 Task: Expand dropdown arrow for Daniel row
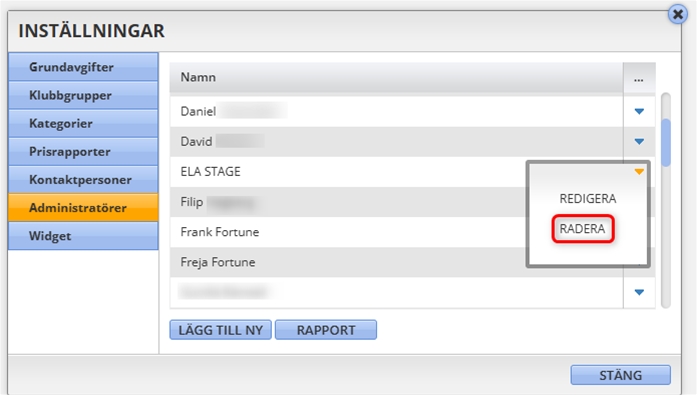(x=639, y=112)
